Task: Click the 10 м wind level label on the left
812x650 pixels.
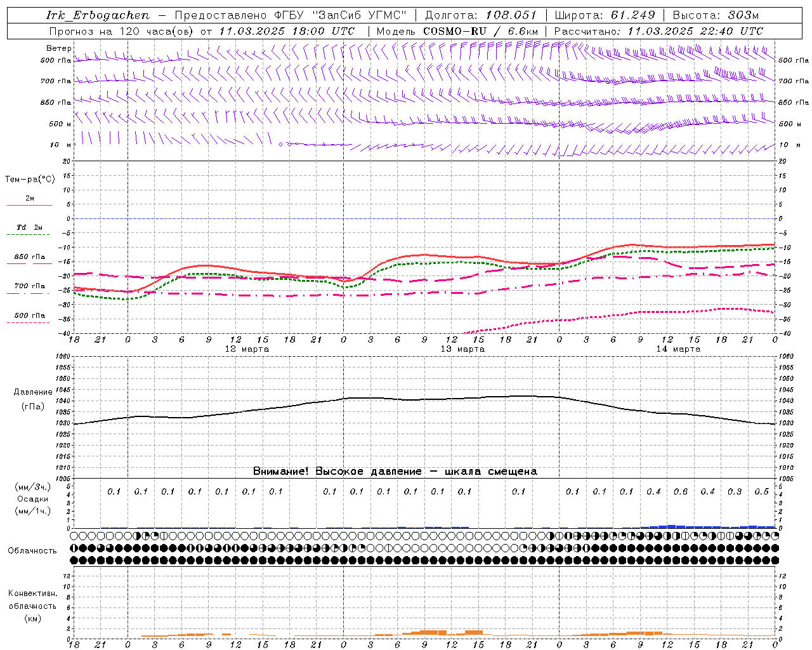Action: [x=60, y=145]
